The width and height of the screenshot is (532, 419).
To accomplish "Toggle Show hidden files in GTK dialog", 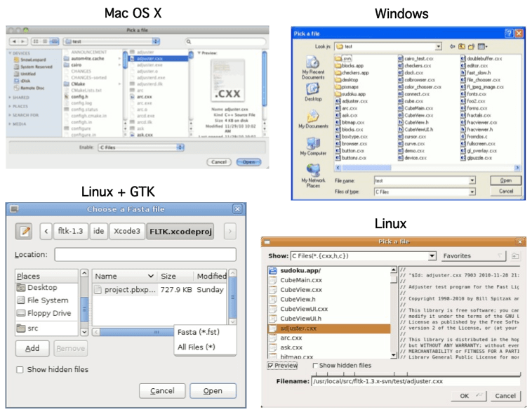I will [x=20, y=369].
